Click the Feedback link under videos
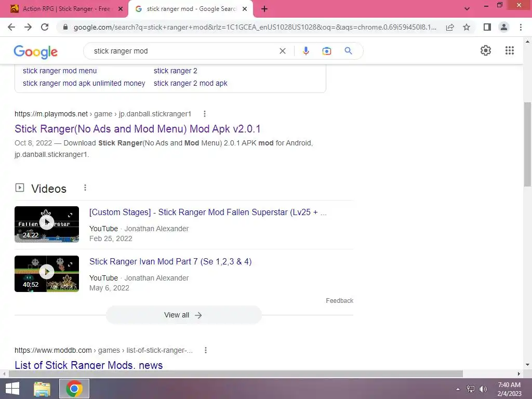This screenshot has width=532, height=399. pyautogui.click(x=339, y=301)
